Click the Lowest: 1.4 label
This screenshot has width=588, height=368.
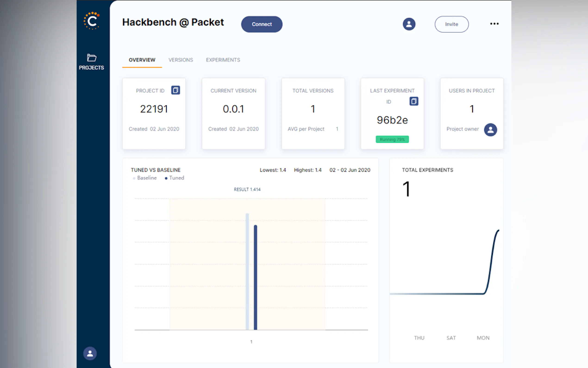pyautogui.click(x=273, y=170)
